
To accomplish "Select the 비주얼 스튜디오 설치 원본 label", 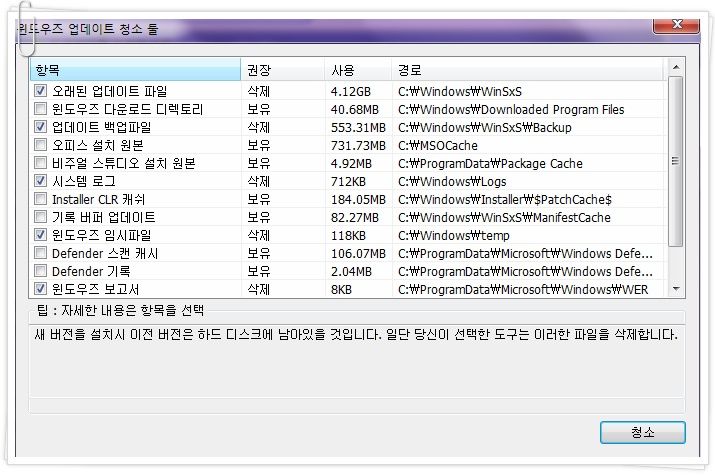I will 124,163.
